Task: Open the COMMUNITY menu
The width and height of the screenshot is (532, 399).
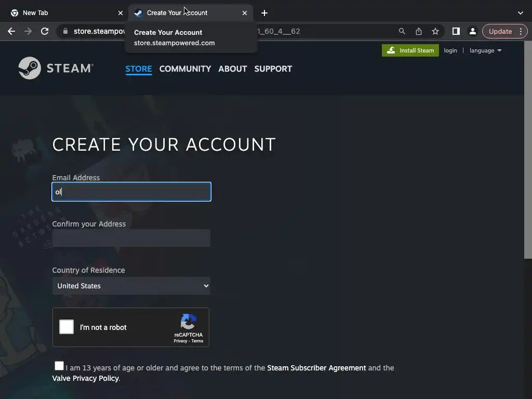Action: point(185,69)
